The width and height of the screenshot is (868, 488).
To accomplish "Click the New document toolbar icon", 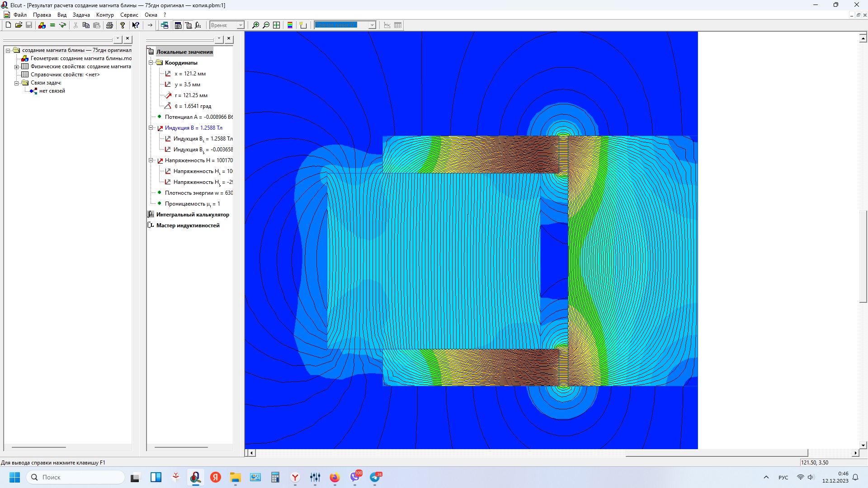I will (x=8, y=25).
